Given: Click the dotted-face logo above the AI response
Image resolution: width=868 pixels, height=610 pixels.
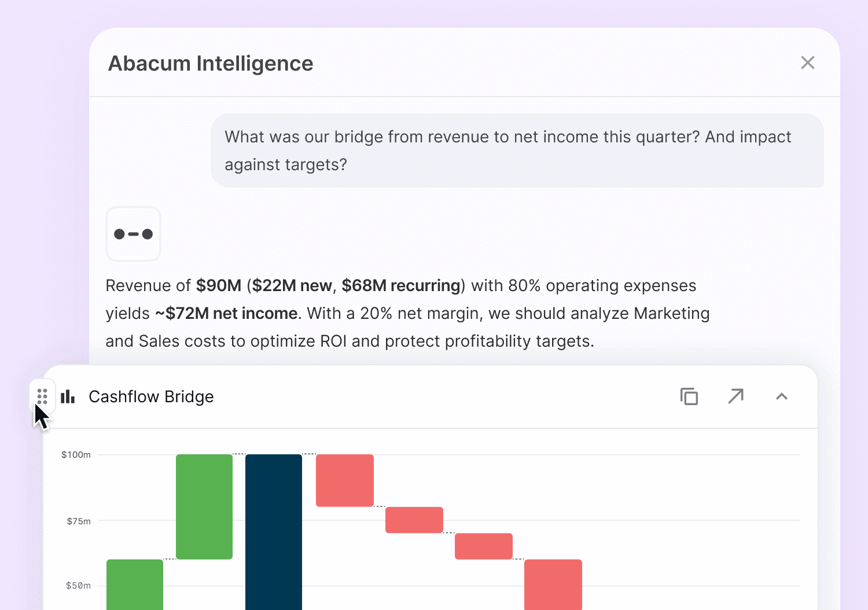Looking at the screenshot, I should (133, 234).
